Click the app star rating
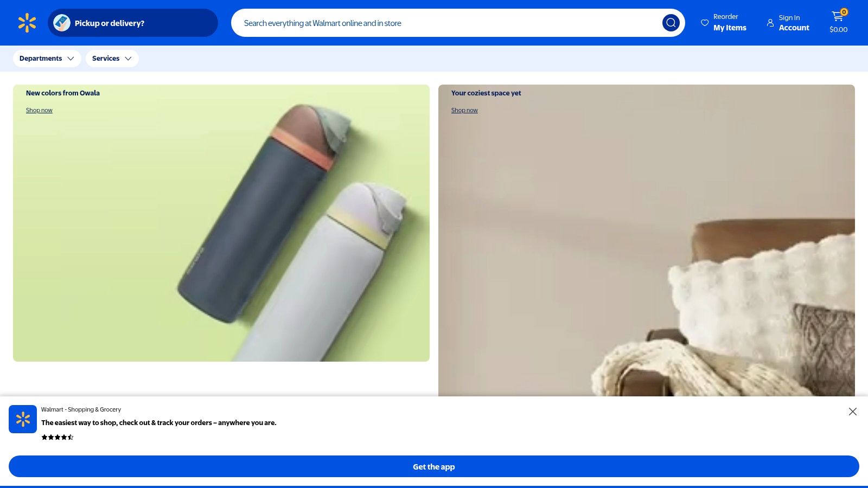Image resolution: width=868 pixels, height=488 pixels. click(x=58, y=437)
